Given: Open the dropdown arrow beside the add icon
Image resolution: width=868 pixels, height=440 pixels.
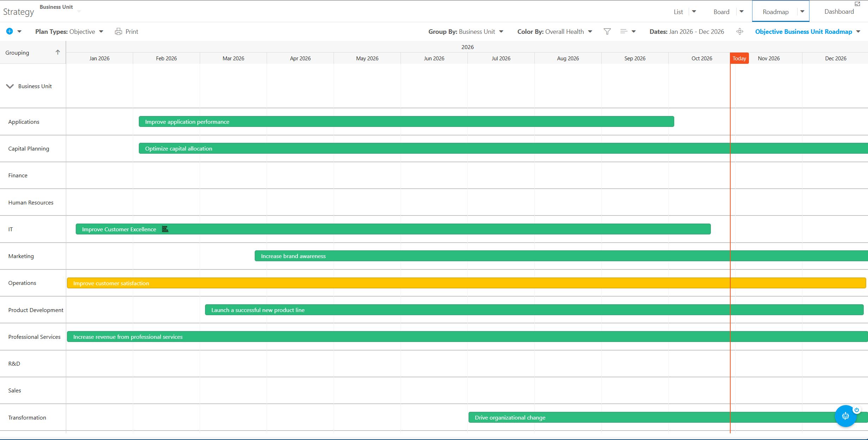Looking at the screenshot, I should coord(19,32).
